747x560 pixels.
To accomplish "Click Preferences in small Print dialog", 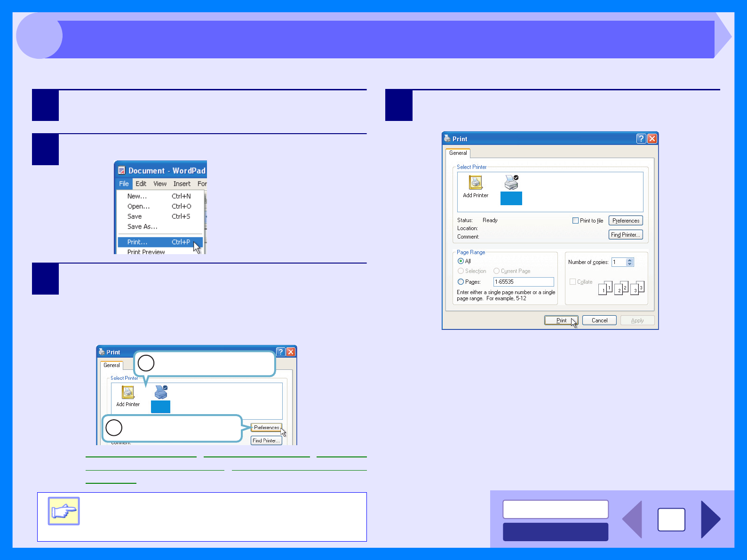I will (266, 427).
